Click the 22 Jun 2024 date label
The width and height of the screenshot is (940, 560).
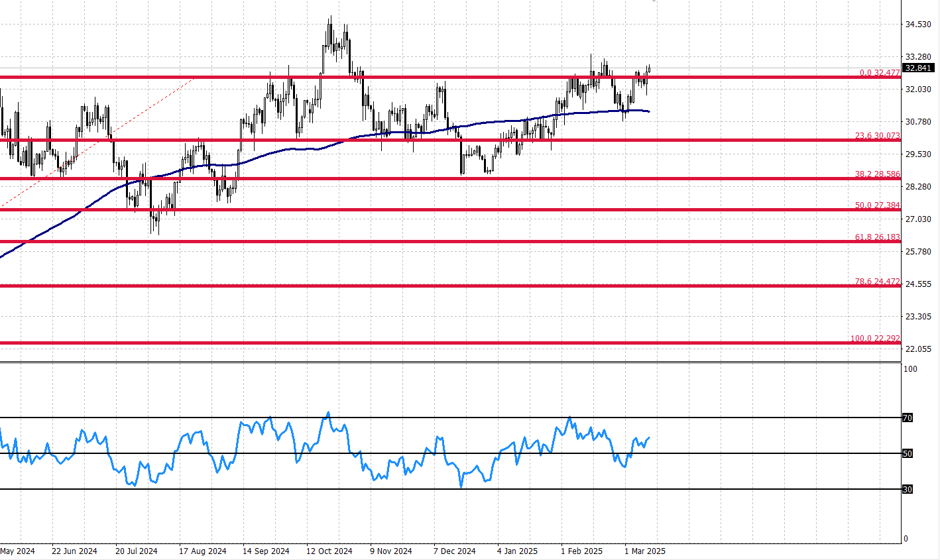coord(74,551)
